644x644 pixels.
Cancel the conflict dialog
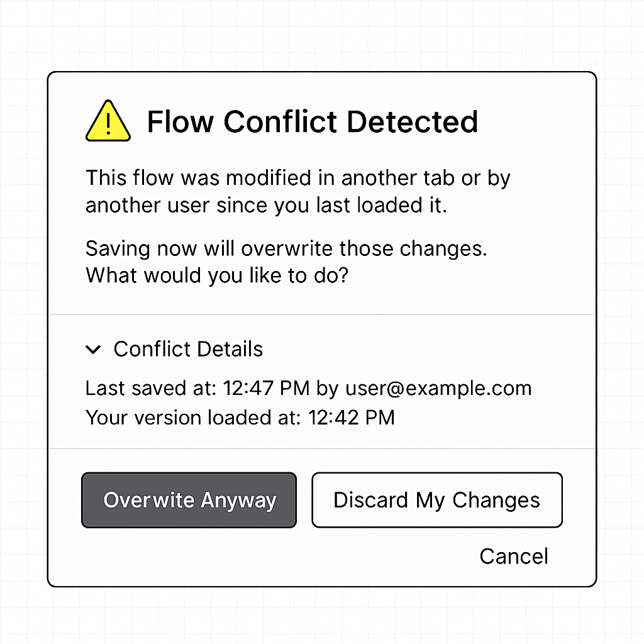(513, 556)
